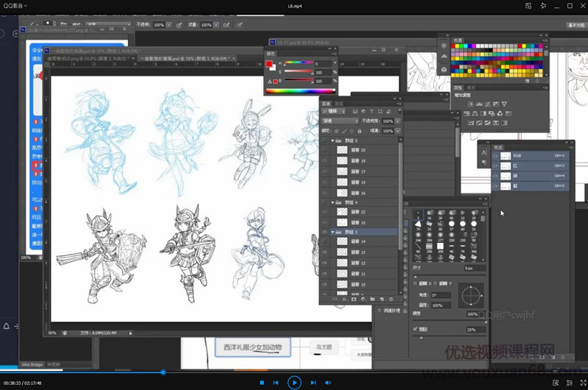Hide the RGB channel eye icon

495,156
